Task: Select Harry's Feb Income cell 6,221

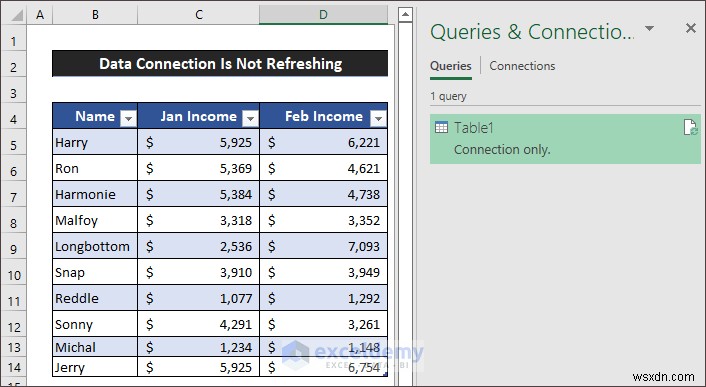Action: (x=323, y=142)
